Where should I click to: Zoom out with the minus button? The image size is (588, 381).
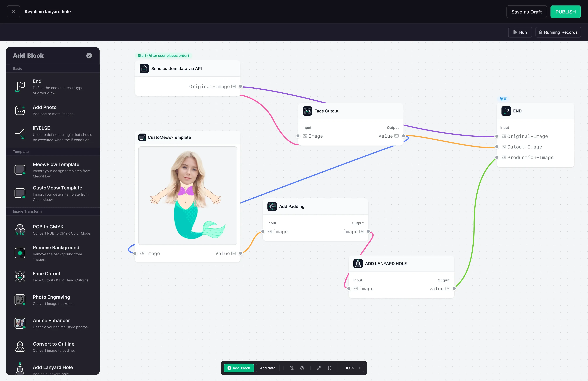coord(340,368)
